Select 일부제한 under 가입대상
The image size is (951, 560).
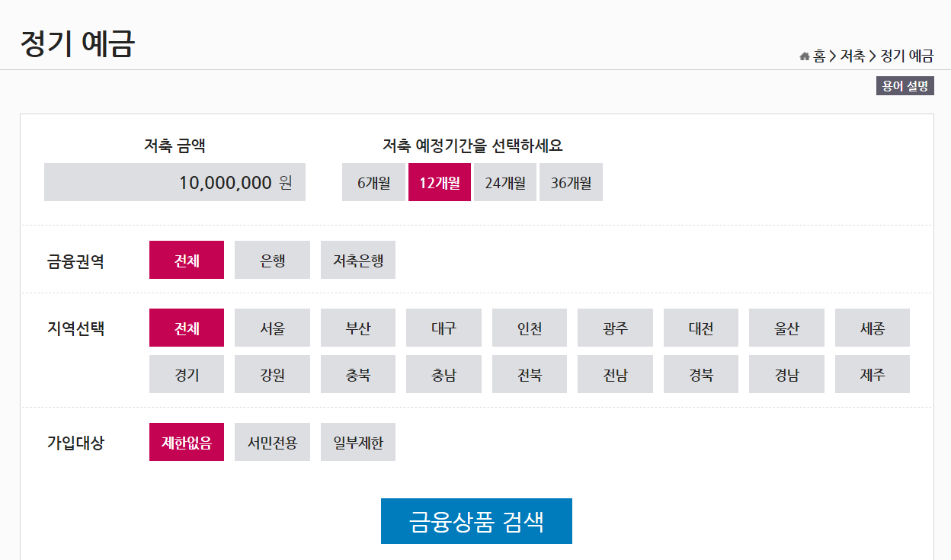click(x=357, y=442)
